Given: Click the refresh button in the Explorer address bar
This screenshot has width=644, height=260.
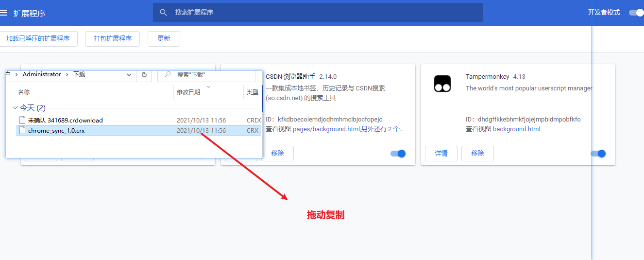Looking at the screenshot, I should click(x=144, y=74).
